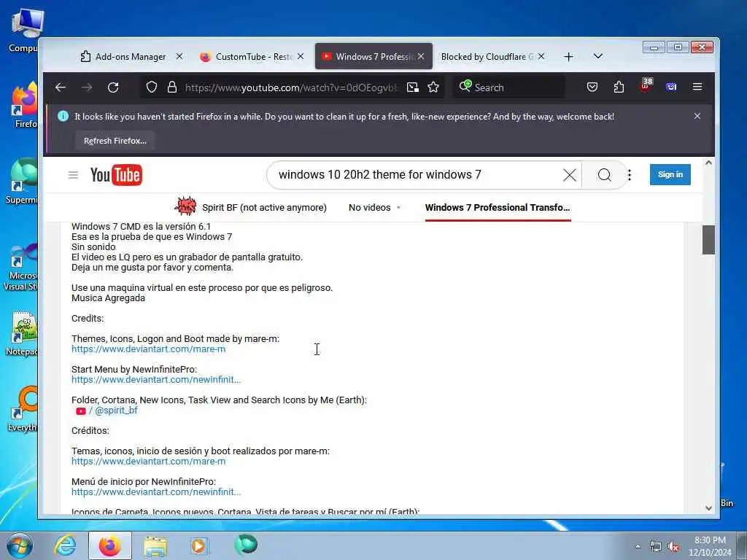Open Windows Media Player from taskbar
Image resolution: width=747 pixels, height=560 pixels.
tap(199, 545)
